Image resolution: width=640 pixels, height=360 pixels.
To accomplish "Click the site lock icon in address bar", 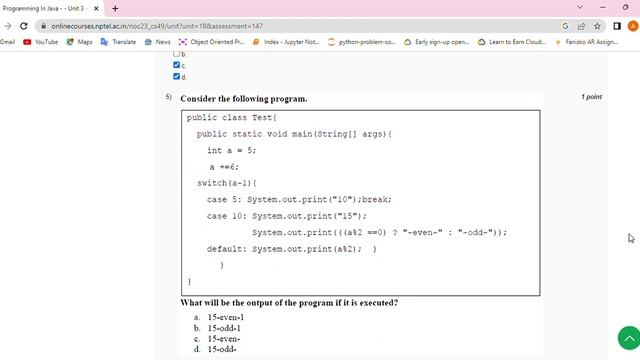I will click(43, 26).
